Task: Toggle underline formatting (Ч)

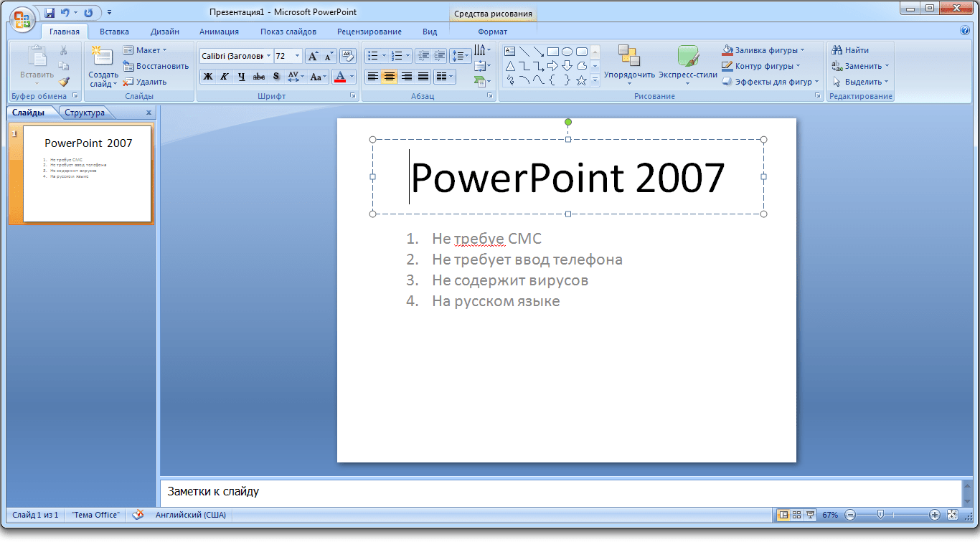Action: pos(241,76)
